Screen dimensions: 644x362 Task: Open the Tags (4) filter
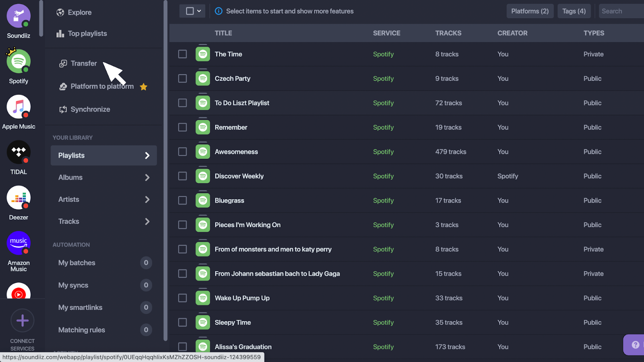(574, 11)
